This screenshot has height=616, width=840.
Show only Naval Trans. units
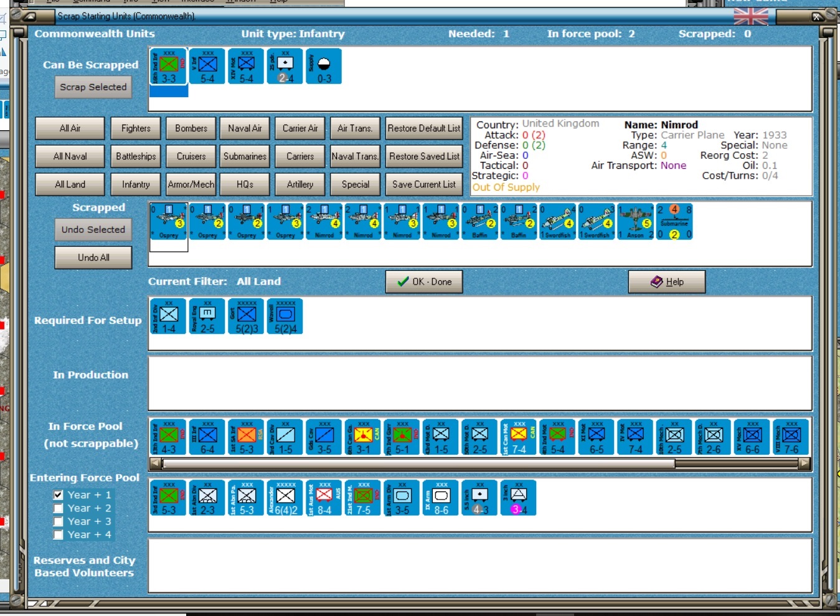pyautogui.click(x=355, y=156)
